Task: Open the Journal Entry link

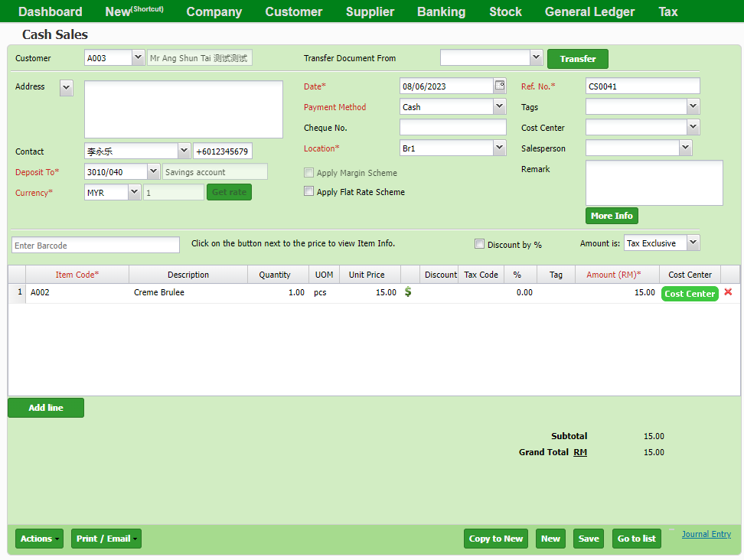Action: point(706,533)
